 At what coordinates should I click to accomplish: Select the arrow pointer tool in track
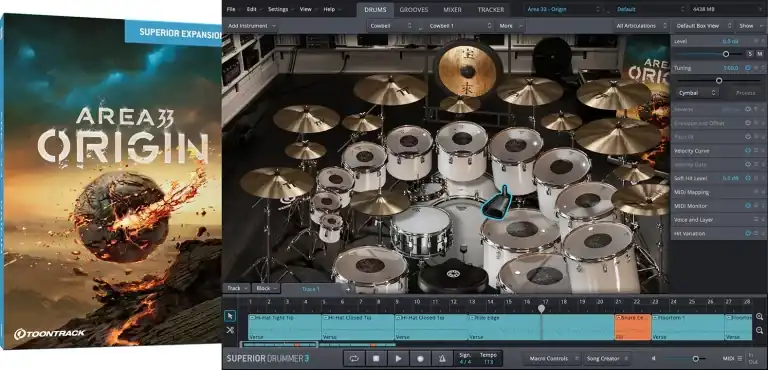point(230,316)
